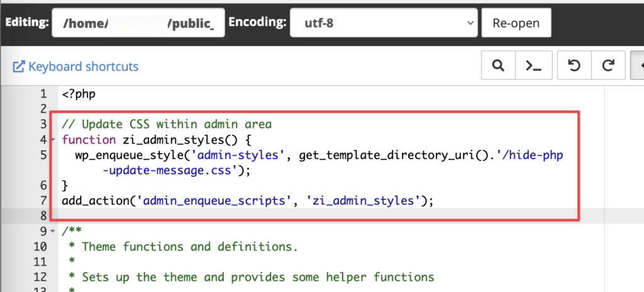This screenshot has width=644, height=292.
Task: Click the Theme functions and definitions comment
Action: click(189, 246)
